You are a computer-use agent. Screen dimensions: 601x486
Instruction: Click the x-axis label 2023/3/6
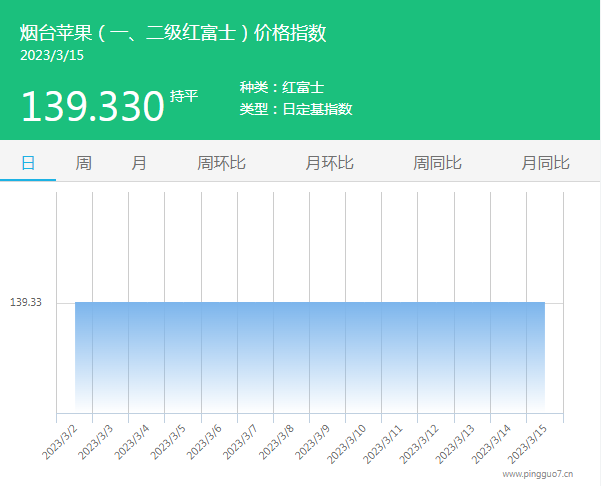coord(204,442)
